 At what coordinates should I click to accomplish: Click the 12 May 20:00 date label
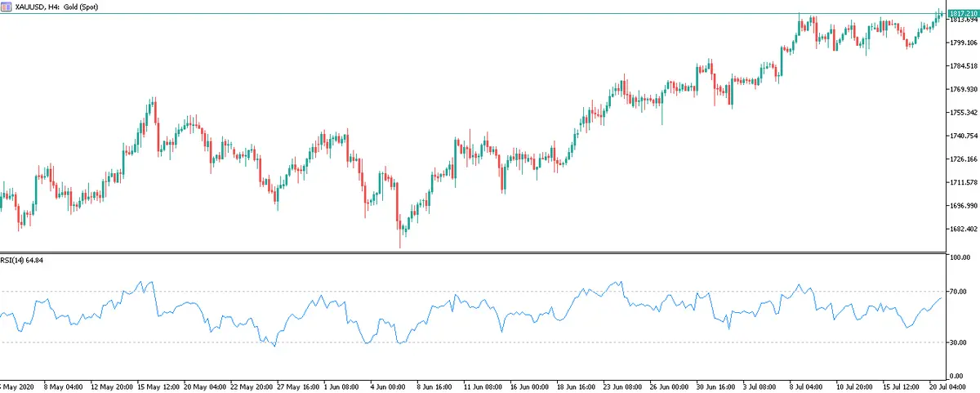click(x=112, y=385)
